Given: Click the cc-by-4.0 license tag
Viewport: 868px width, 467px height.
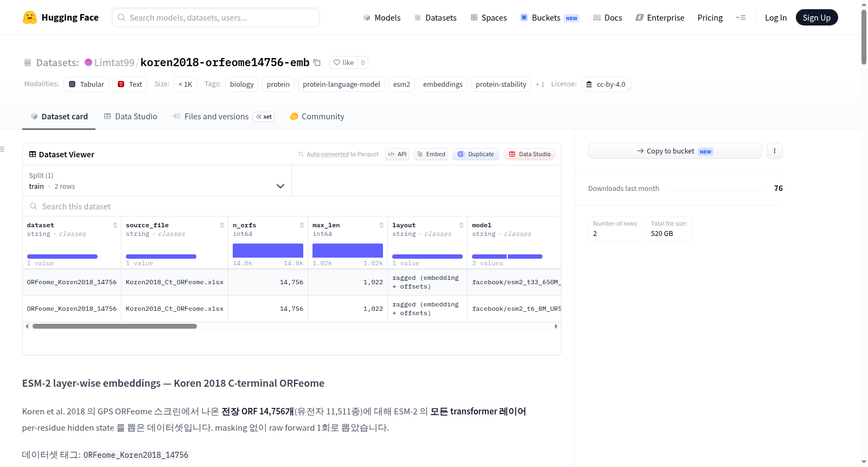Looking at the screenshot, I should tap(606, 84).
